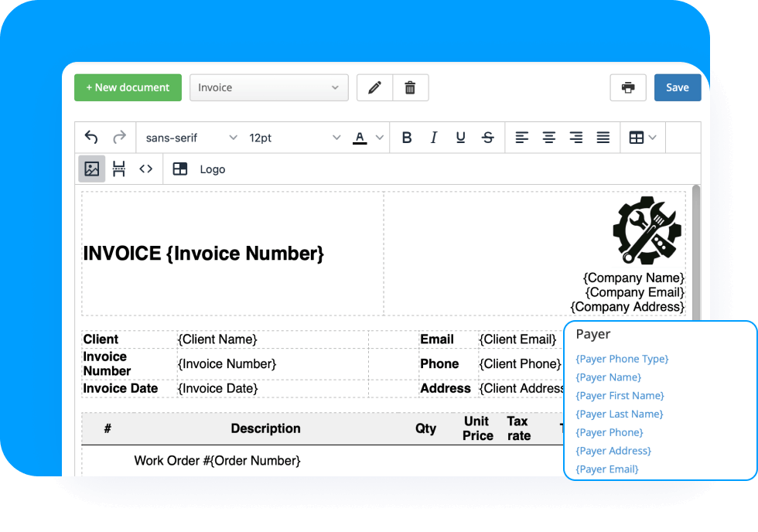
Task: Click the edit pencil icon
Action: click(374, 87)
